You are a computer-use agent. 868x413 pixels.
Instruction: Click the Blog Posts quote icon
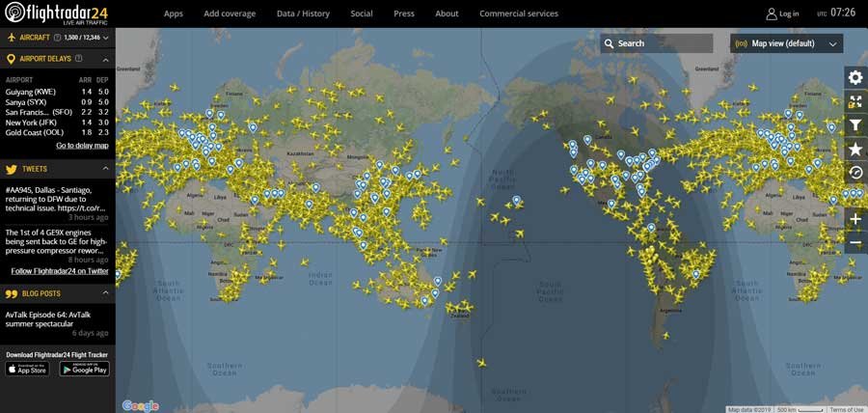(11, 293)
